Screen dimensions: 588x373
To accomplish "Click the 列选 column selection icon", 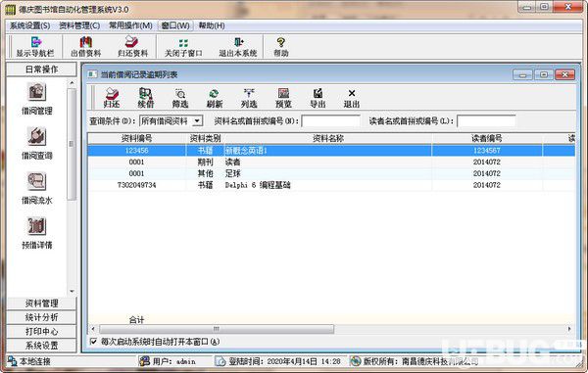I will coord(249,93).
